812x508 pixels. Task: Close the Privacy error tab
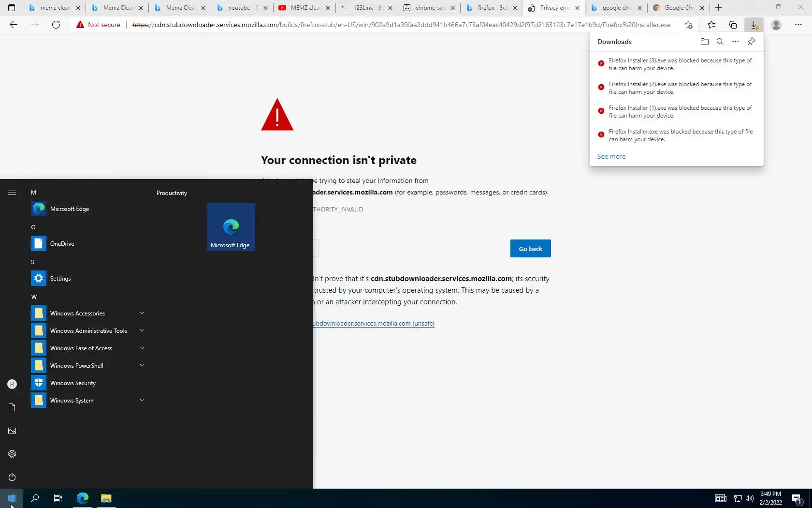[x=577, y=8]
